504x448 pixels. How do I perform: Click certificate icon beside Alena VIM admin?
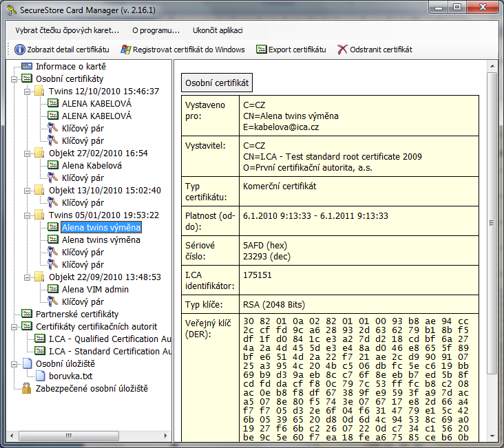53,289
